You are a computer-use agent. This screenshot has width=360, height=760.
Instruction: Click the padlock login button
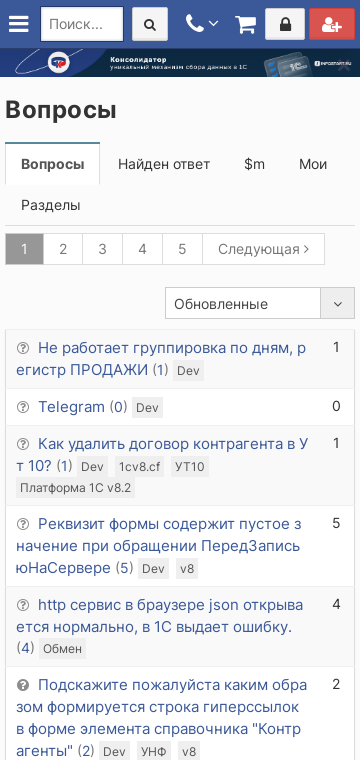(x=285, y=24)
